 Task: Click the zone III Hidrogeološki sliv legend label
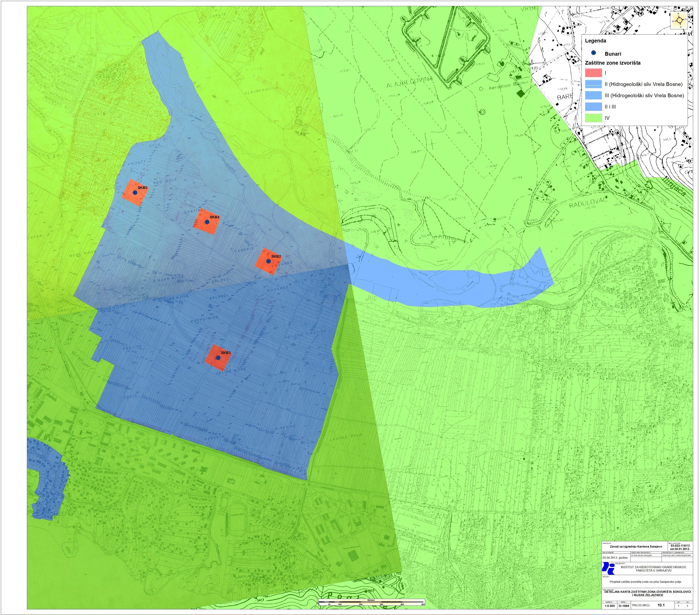(644, 95)
